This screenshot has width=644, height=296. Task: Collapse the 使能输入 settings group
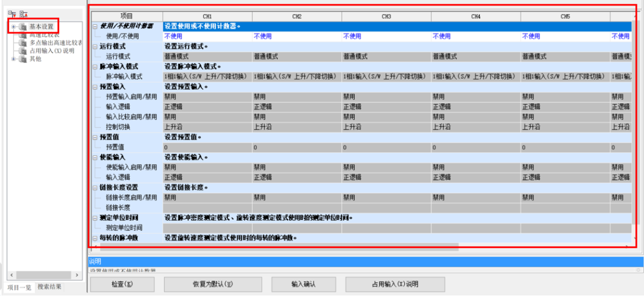(x=95, y=157)
